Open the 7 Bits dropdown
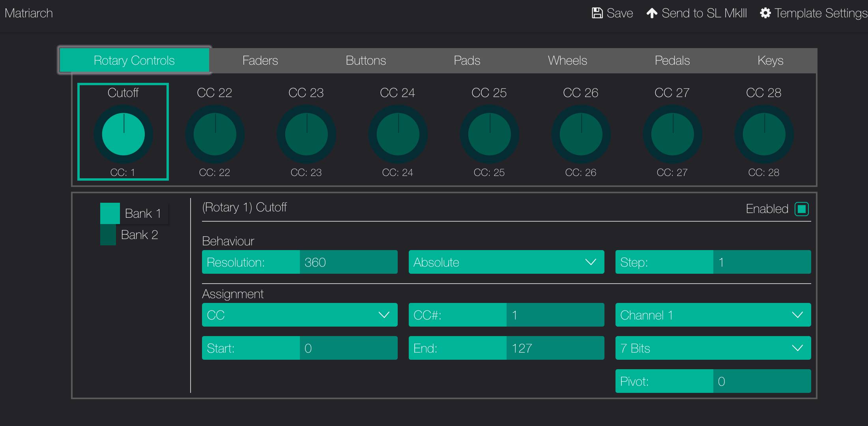 (x=713, y=348)
